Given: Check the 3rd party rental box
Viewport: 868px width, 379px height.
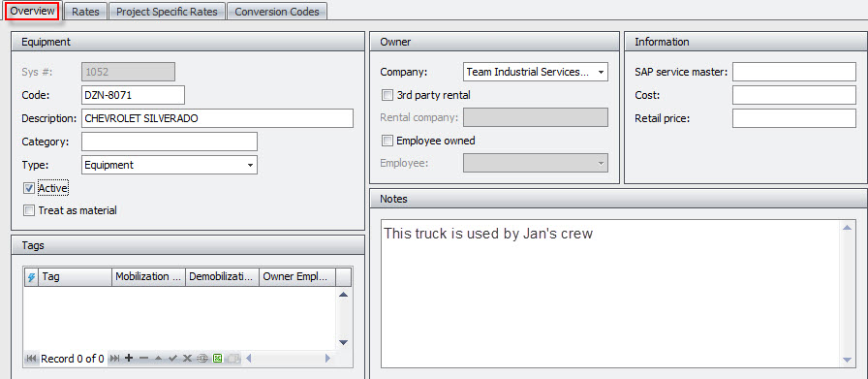Looking at the screenshot, I should pyautogui.click(x=387, y=95).
